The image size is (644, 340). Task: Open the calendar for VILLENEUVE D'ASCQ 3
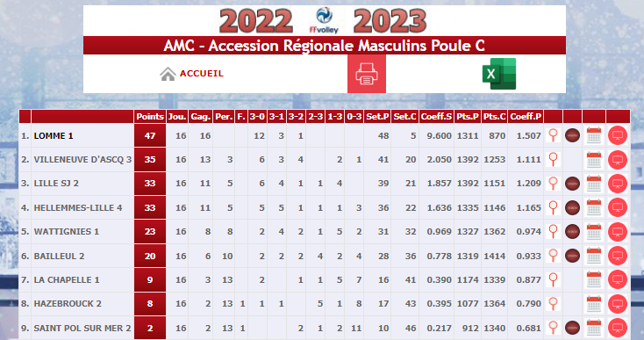(x=594, y=160)
